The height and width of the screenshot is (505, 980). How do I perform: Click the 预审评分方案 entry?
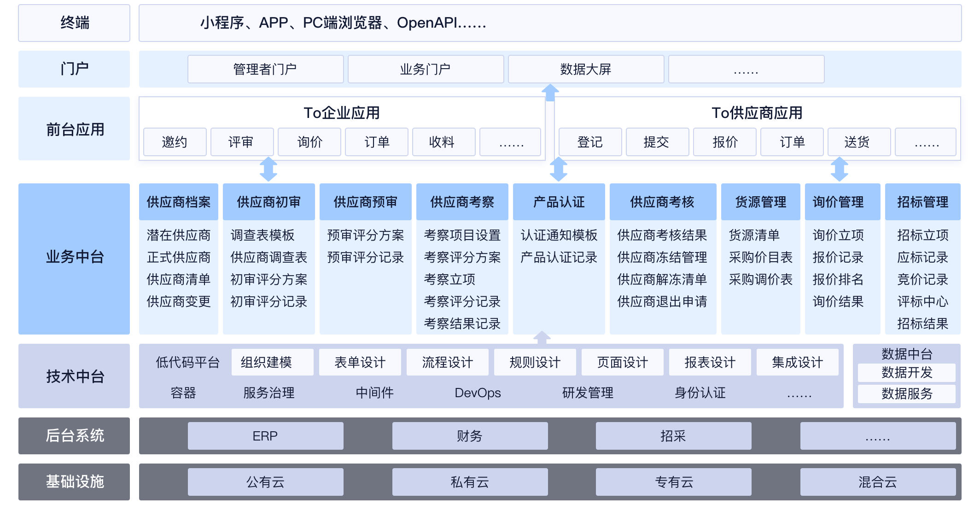tap(366, 235)
